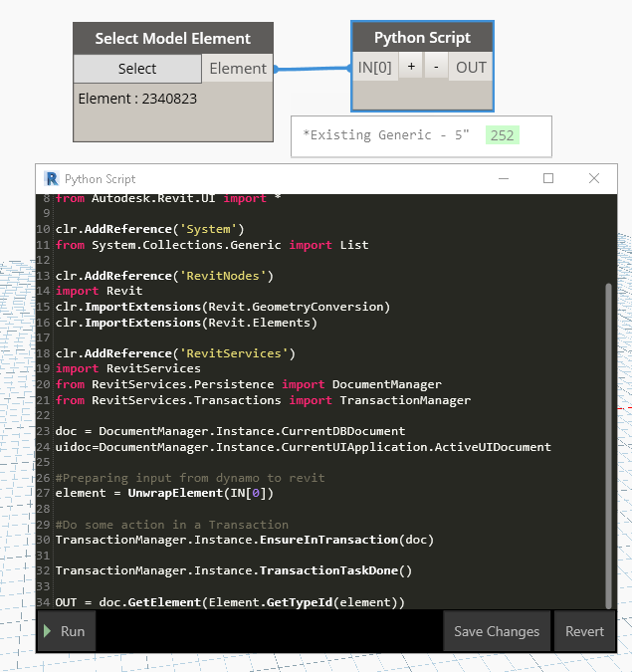
Task: Click the green Run play triangle icon
Action: pos(48,631)
